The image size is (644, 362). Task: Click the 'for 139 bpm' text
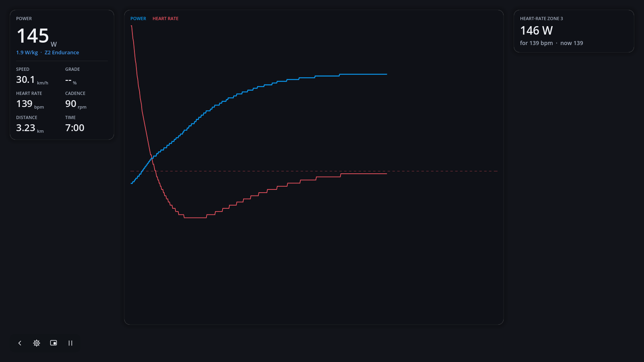pos(536,43)
